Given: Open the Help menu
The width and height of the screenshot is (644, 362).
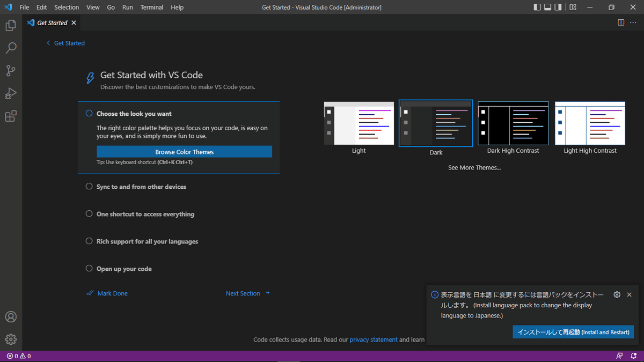Looking at the screenshot, I should (x=177, y=7).
